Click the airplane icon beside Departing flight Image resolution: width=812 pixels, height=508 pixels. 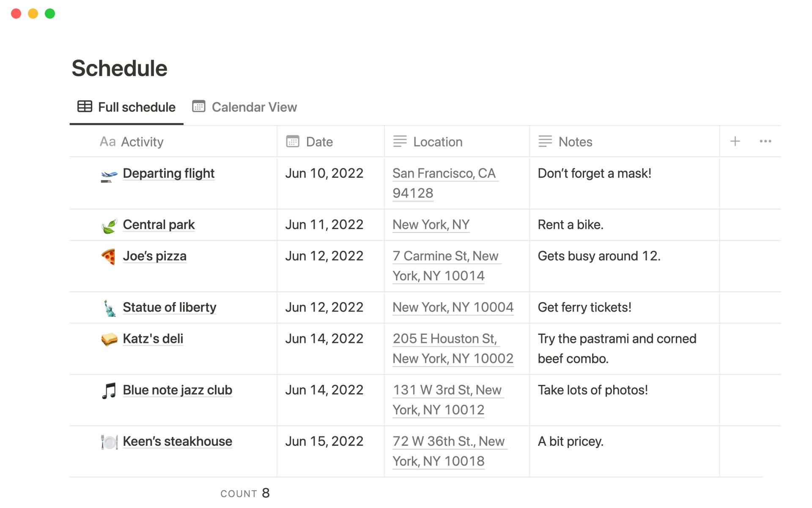pos(109,175)
